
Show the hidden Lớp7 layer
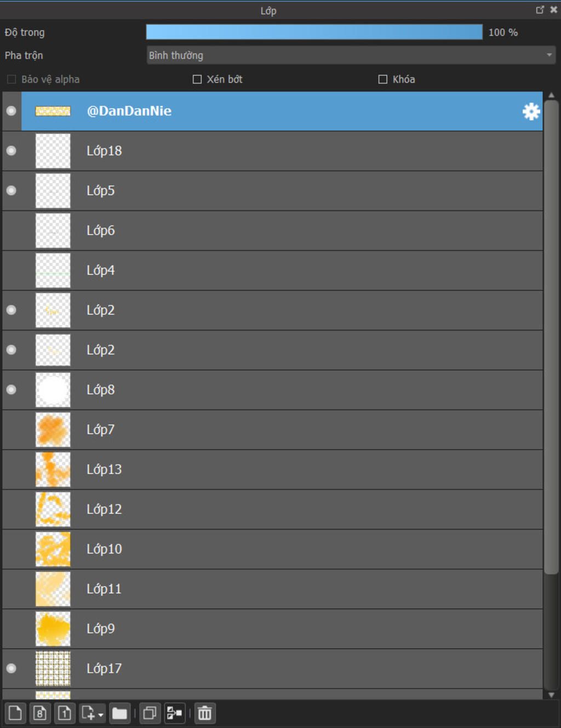pos(11,429)
